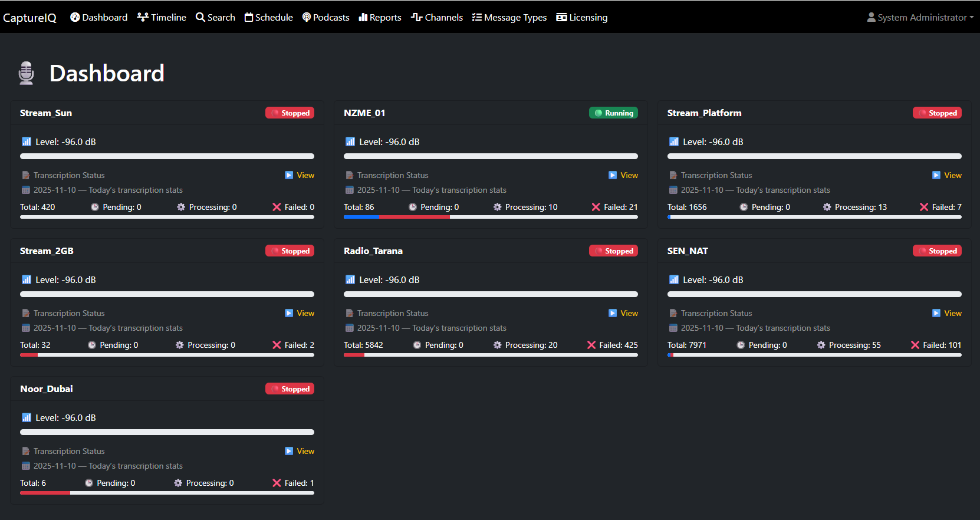Click the audio level icon in the Noor_Dubai card
The height and width of the screenshot is (520, 980).
[27, 417]
